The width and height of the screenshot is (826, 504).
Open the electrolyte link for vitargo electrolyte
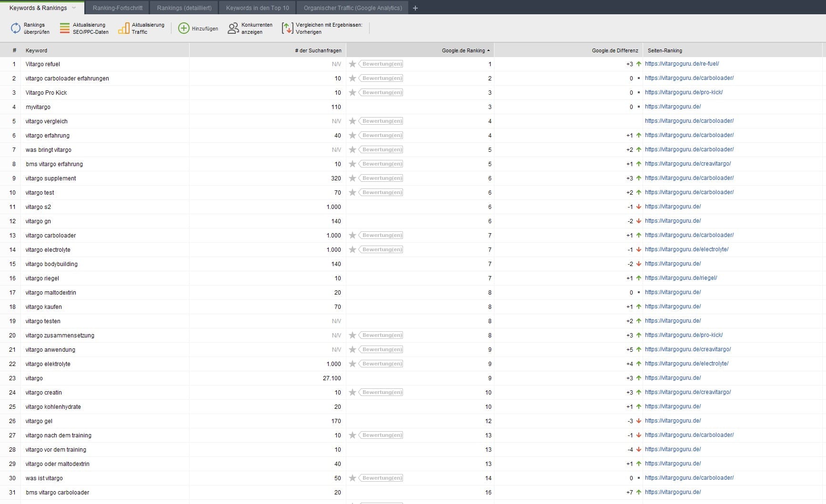[x=686, y=249]
